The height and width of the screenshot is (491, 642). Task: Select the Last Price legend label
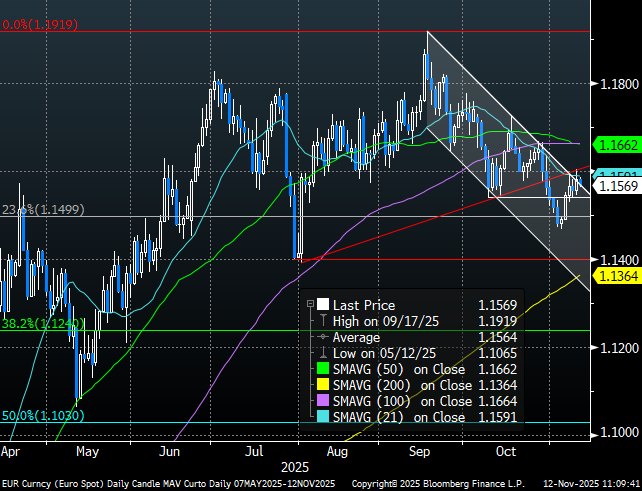(x=364, y=305)
